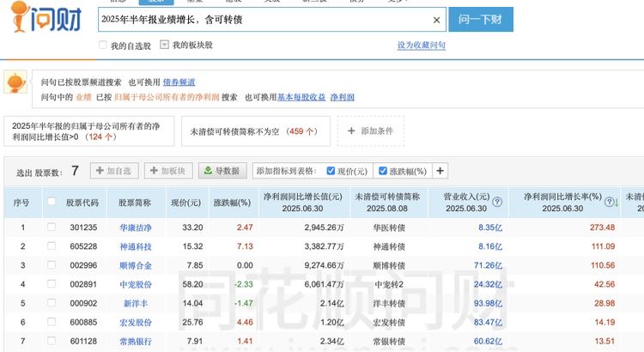This screenshot has width=644, height=352.
Task: Click the orange assistant mascot icon
Action: tap(15, 82)
